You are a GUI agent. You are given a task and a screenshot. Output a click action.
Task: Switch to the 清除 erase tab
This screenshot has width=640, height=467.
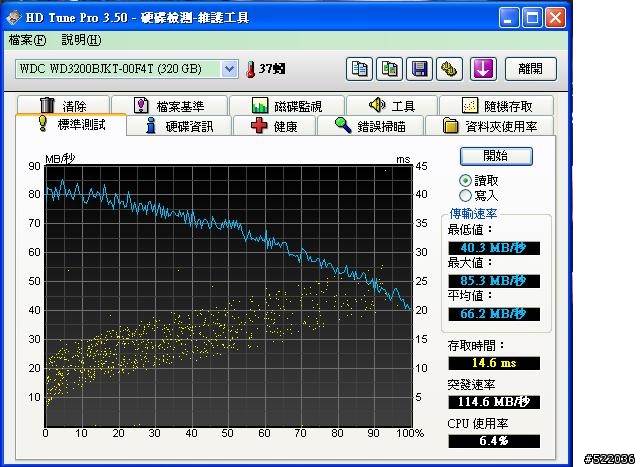coord(63,105)
